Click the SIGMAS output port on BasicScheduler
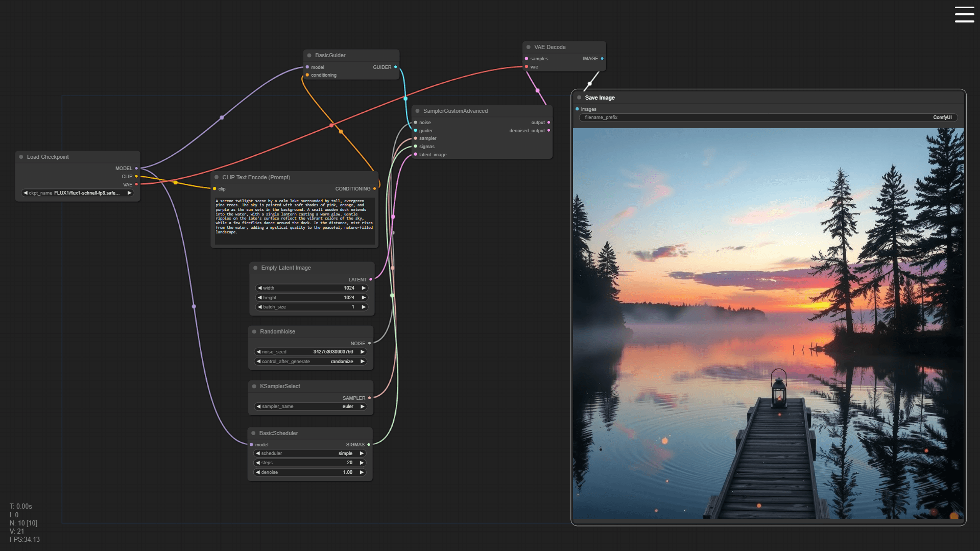The height and width of the screenshot is (551, 980). pyautogui.click(x=369, y=445)
